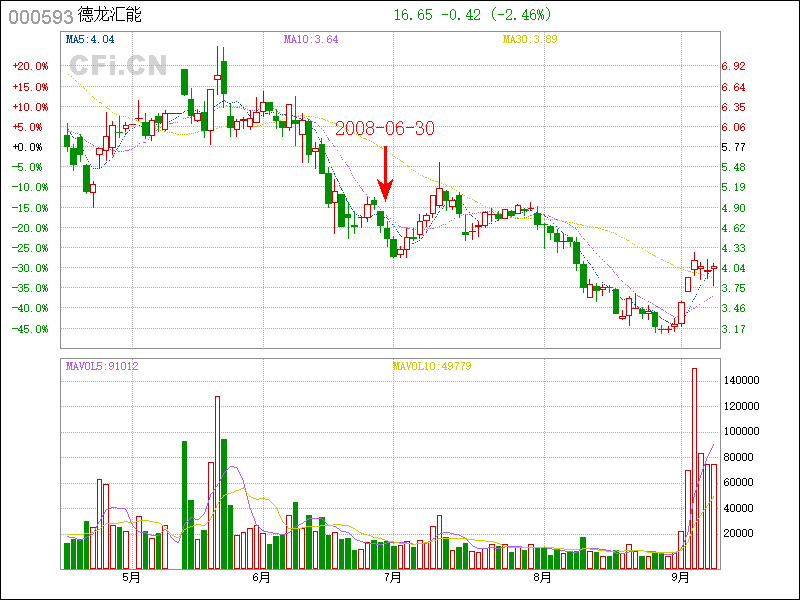
Task: Click the CFi.CN watermark logo
Action: click(x=117, y=65)
